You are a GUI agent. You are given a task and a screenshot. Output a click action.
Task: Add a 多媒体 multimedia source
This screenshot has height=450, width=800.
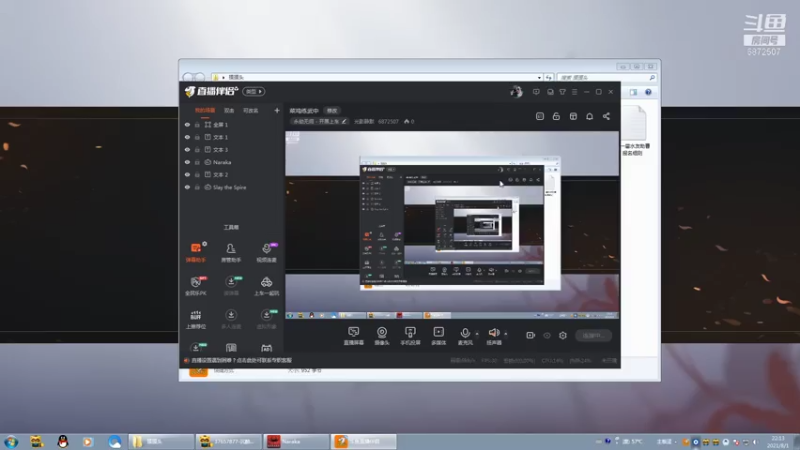[438, 336]
